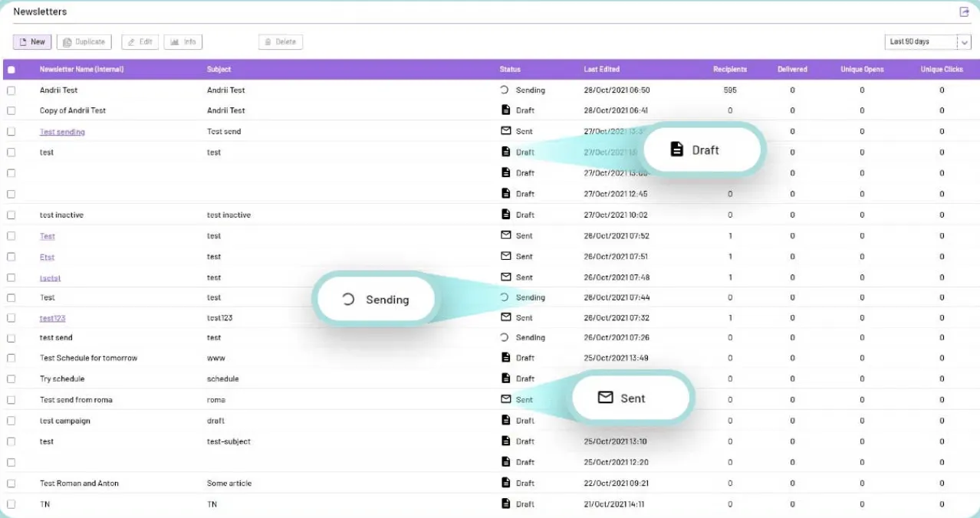The height and width of the screenshot is (518, 980).
Task: Check the box for Copy of Andrii Test
Action: coord(11,110)
